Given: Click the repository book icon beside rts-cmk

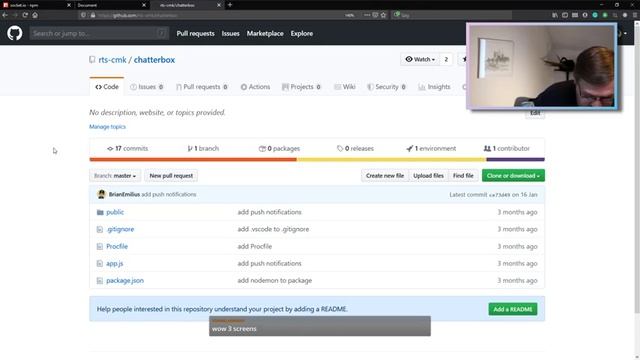Looking at the screenshot, I should click(92, 60).
